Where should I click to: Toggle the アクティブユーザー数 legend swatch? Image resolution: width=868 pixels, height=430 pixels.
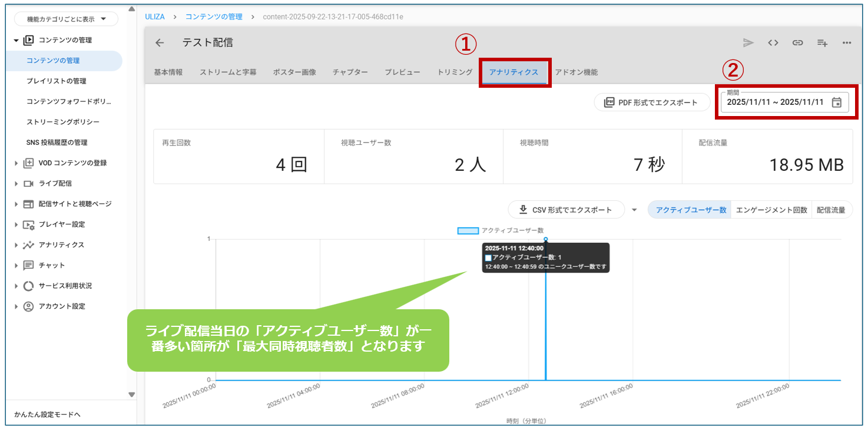click(468, 230)
